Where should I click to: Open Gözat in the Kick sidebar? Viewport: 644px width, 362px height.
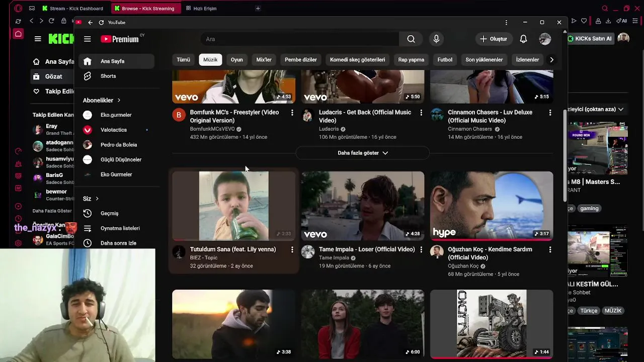pos(52,76)
